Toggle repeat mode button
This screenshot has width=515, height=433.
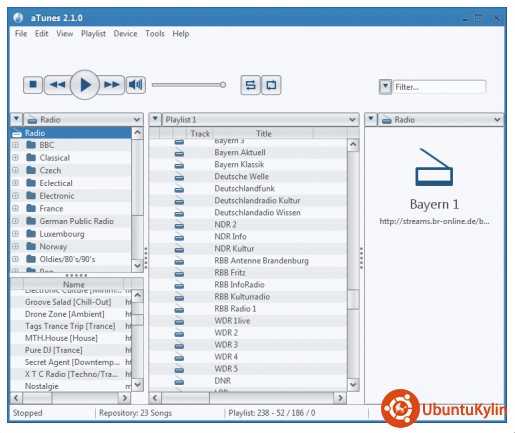(271, 85)
